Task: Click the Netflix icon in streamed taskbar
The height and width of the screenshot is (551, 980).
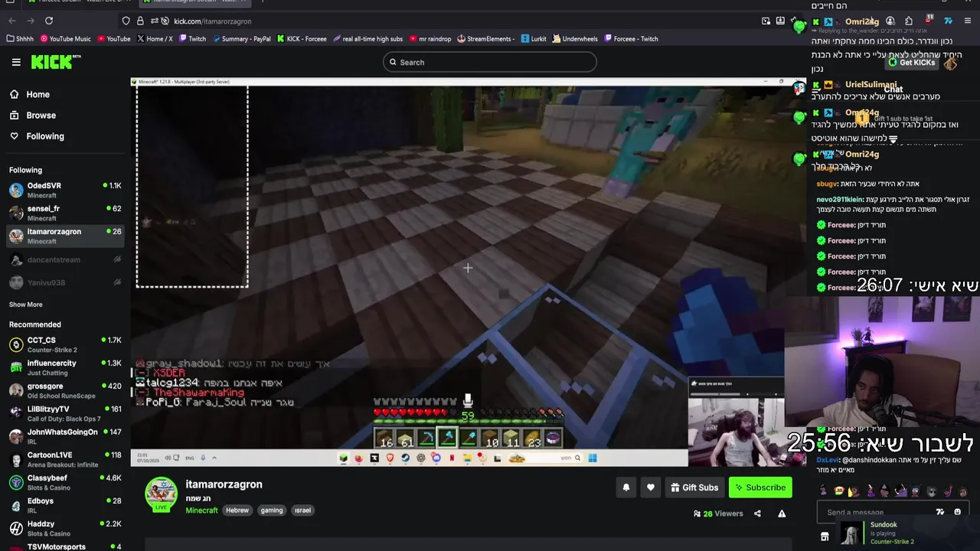Action: point(452,458)
